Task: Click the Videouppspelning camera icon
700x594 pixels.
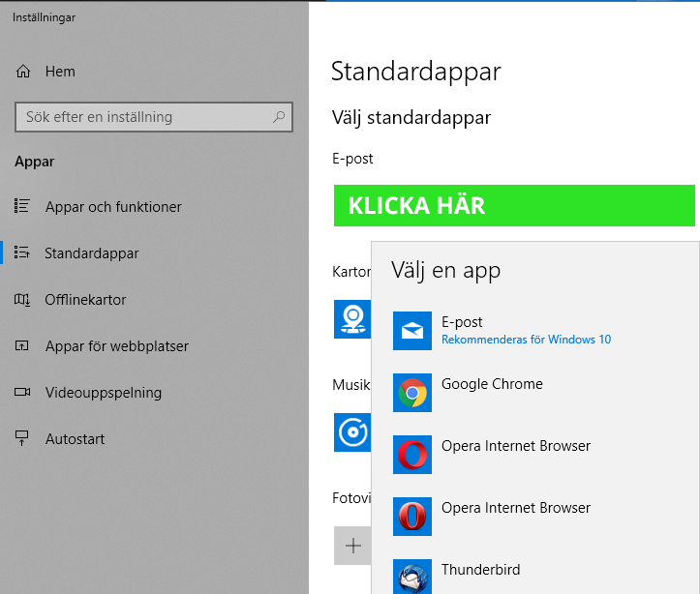Action: [x=22, y=392]
